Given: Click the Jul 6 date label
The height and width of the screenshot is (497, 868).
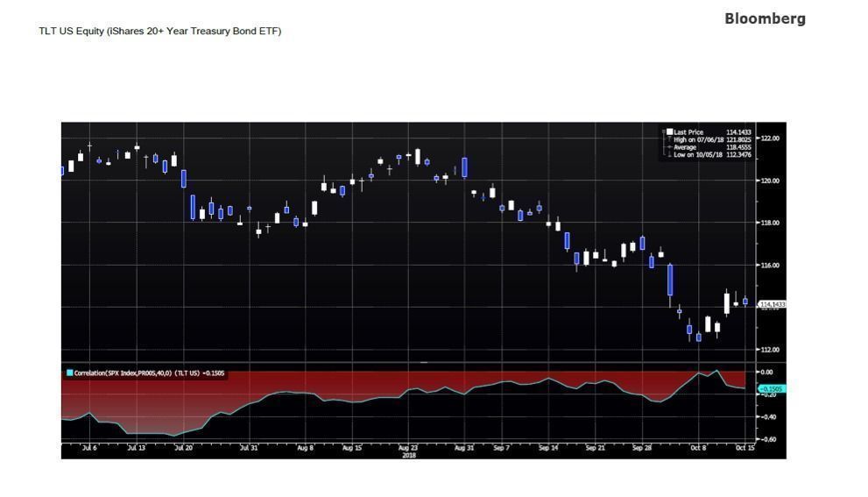Looking at the screenshot, I should point(88,448).
